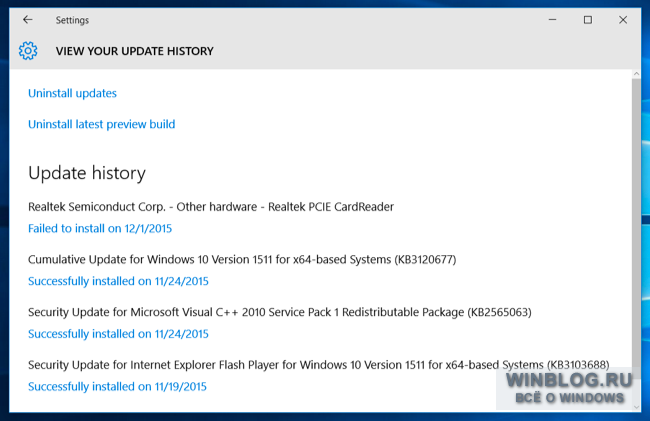Viewport: 650px width, 421px height.
Task: Open Failed to install on 12/1/2015 details
Action: (100, 228)
